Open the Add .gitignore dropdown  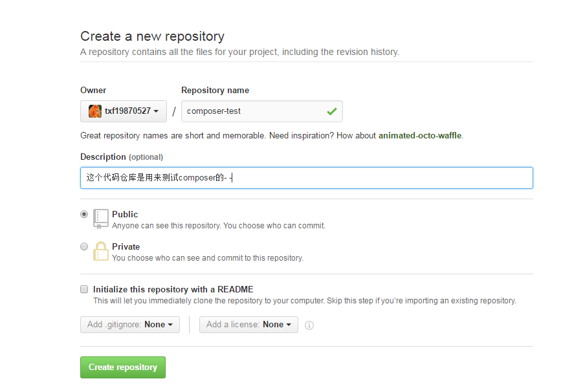[130, 325]
